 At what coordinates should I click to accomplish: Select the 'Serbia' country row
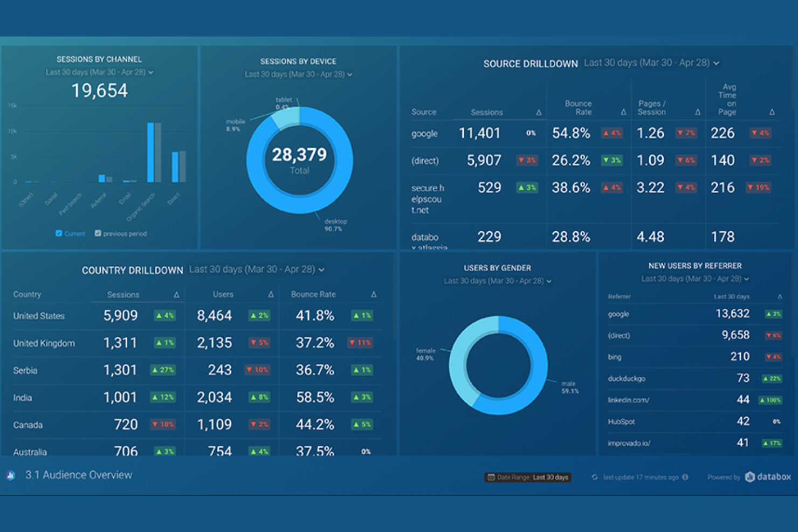pos(197,370)
